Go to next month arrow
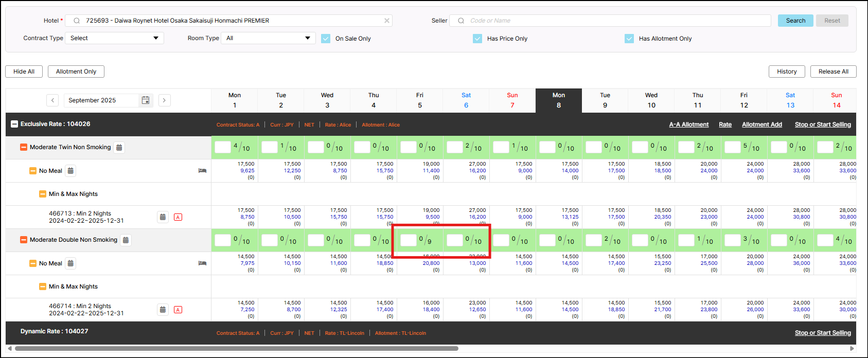 164,100
